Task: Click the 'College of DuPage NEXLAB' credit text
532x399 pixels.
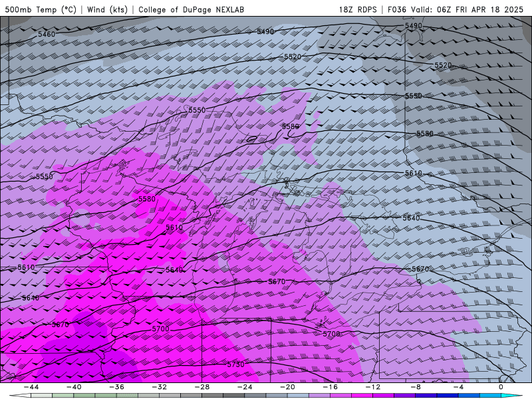Action: (x=191, y=9)
